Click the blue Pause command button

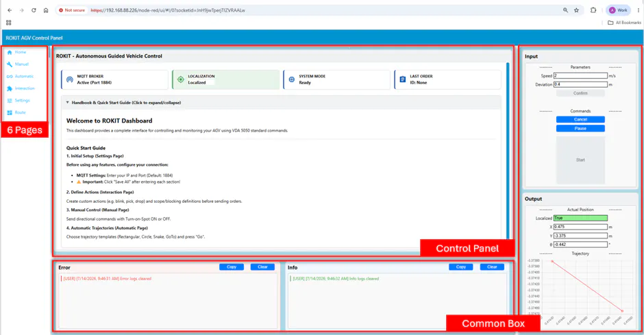click(580, 129)
